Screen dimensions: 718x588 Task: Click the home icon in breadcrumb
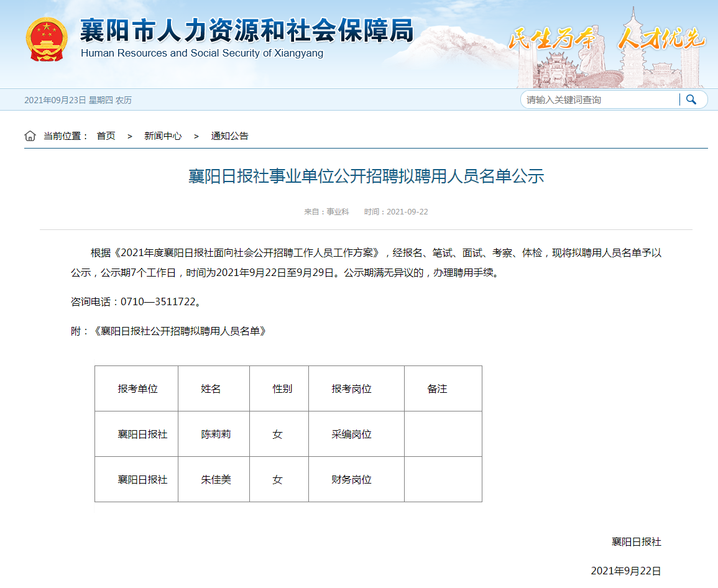(30, 136)
